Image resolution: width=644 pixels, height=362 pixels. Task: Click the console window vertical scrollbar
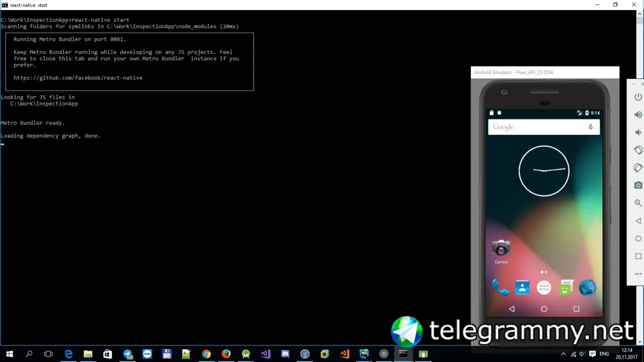pos(640,178)
